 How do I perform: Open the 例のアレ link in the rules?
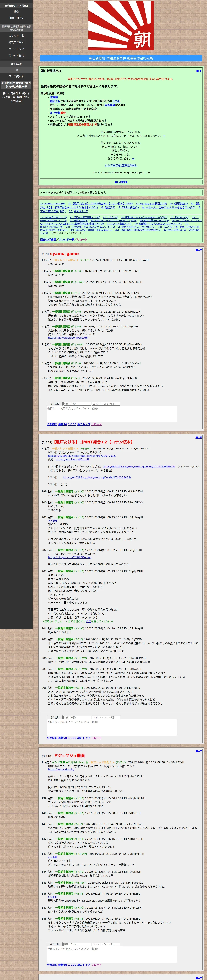pyautogui.click(x=55, y=101)
